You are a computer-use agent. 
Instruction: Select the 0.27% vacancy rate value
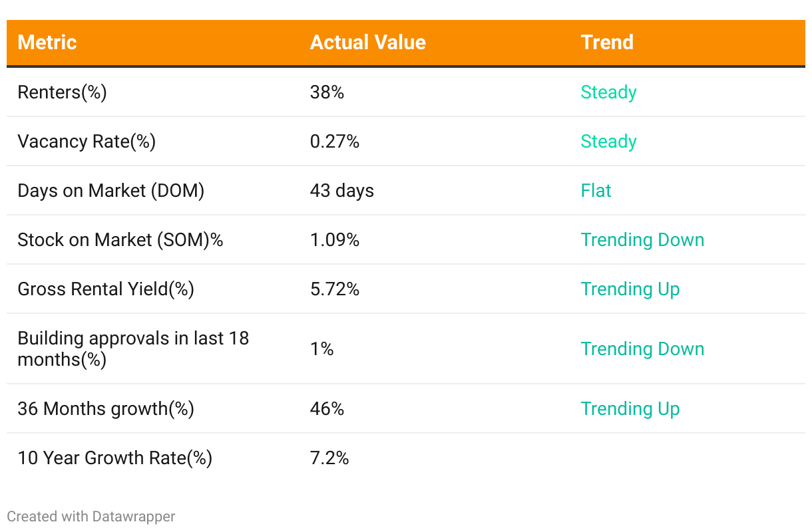(x=335, y=142)
